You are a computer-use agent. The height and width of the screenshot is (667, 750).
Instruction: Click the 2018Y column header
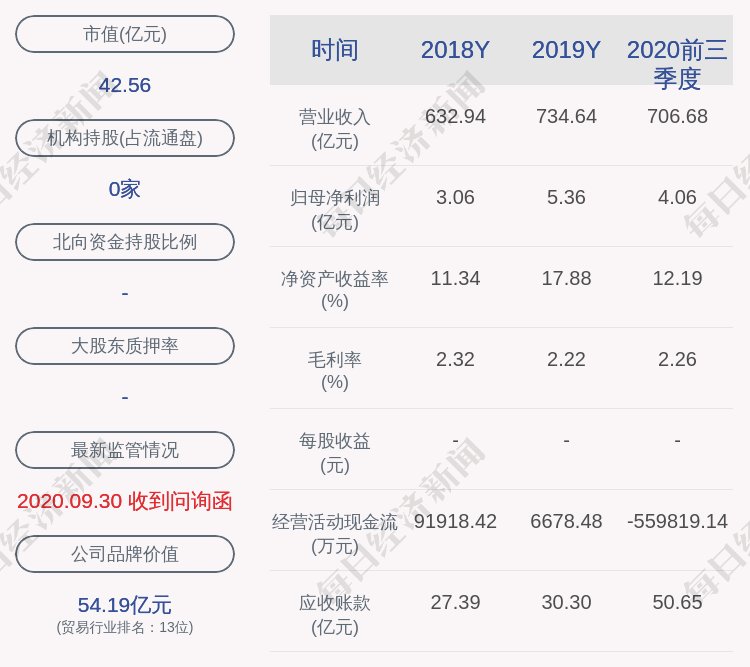[x=455, y=50]
